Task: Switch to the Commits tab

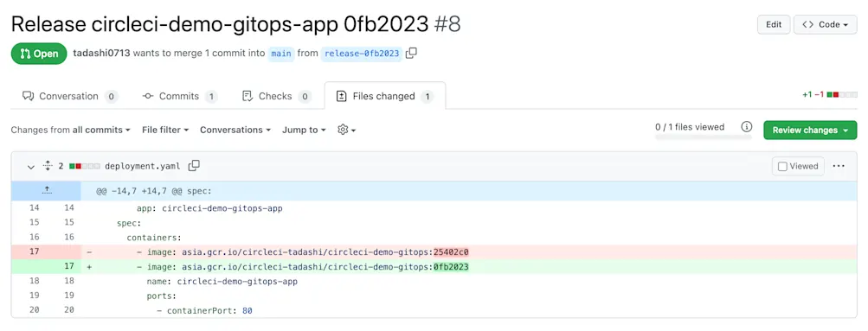Action: 179,96
